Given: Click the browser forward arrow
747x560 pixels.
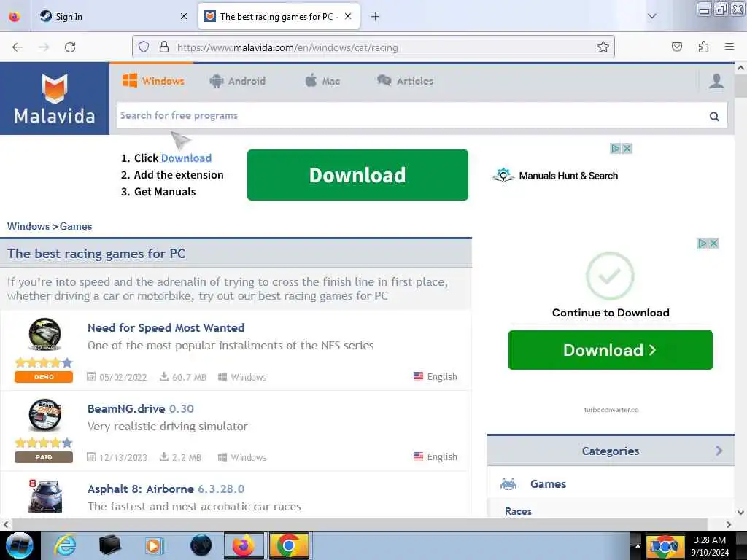Looking at the screenshot, I should [x=44, y=47].
